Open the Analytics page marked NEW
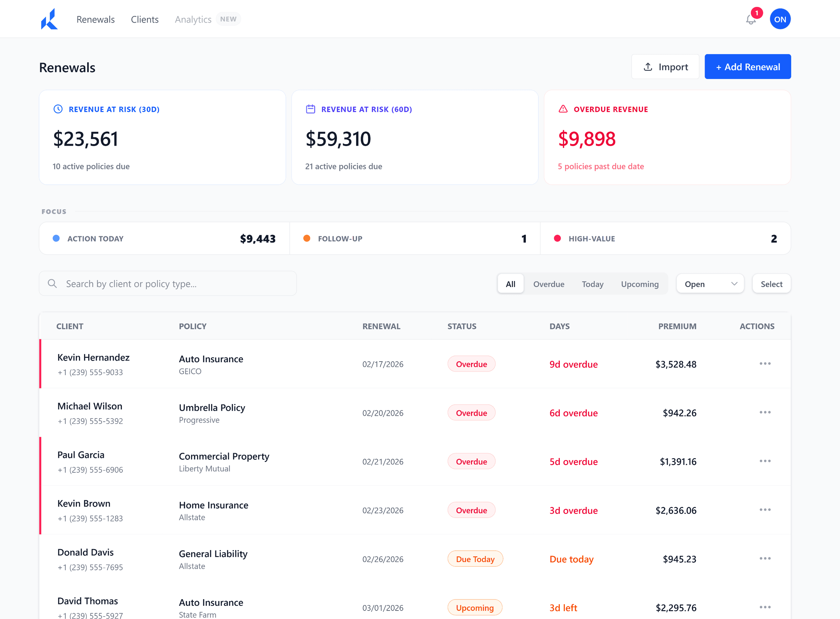The image size is (840, 619). pyautogui.click(x=193, y=19)
